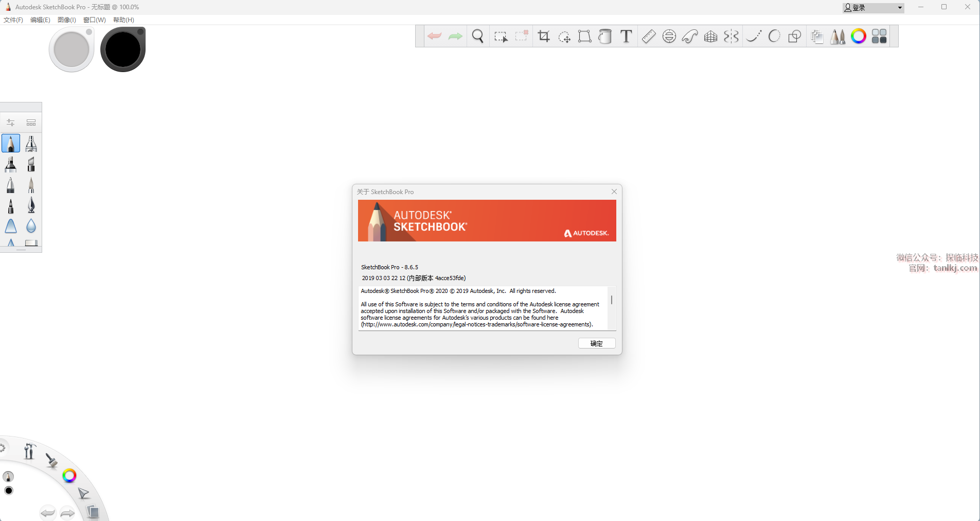Select the Airbrush in brush palette

(31, 143)
